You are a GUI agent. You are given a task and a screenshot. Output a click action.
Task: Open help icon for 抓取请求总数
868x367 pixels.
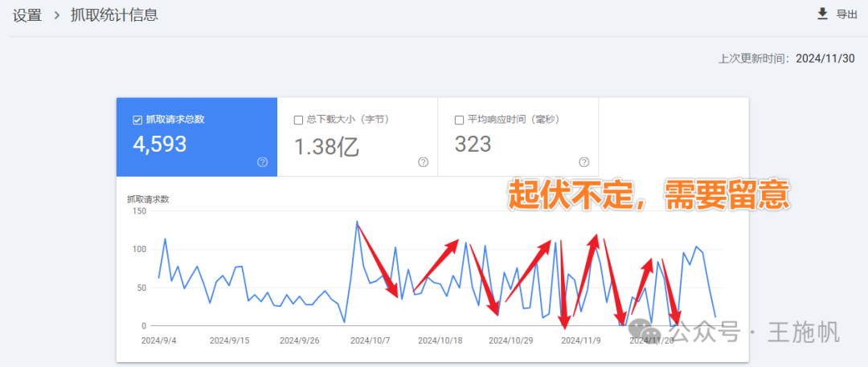point(262,161)
